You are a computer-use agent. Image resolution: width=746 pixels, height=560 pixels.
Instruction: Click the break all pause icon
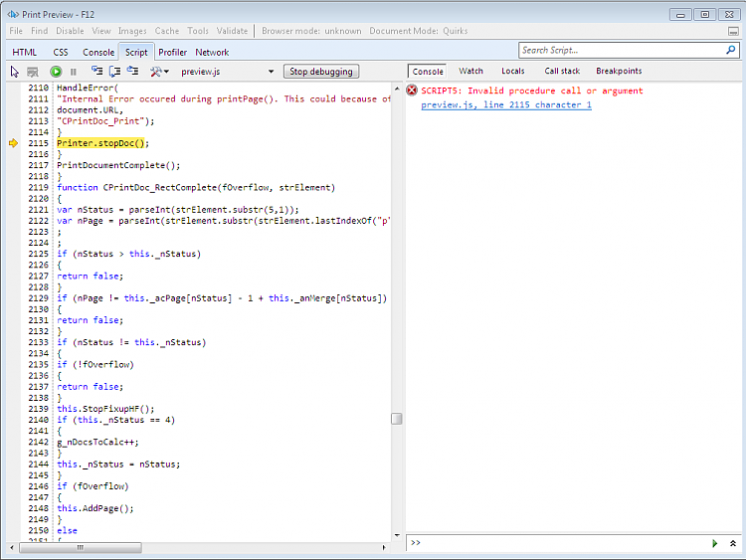pos(74,72)
